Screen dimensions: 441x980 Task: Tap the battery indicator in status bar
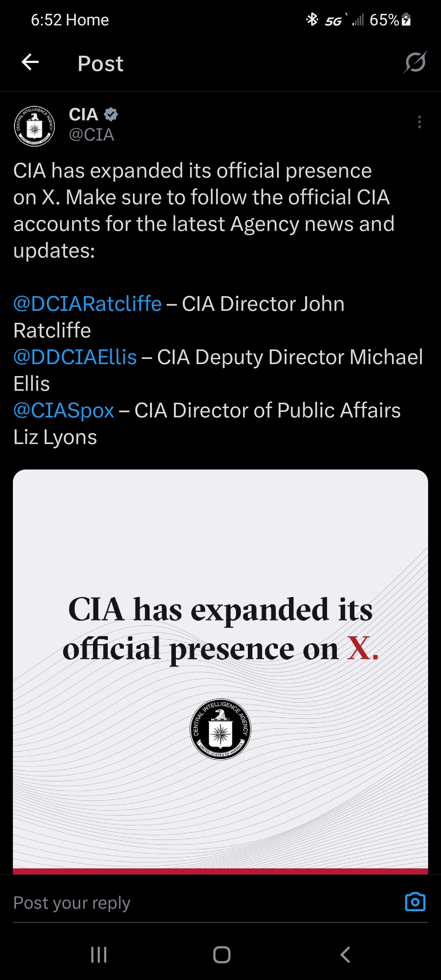(406, 19)
